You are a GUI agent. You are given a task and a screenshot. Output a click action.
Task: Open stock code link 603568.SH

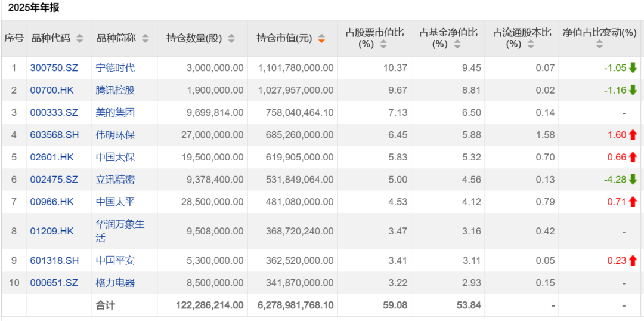click(52, 135)
